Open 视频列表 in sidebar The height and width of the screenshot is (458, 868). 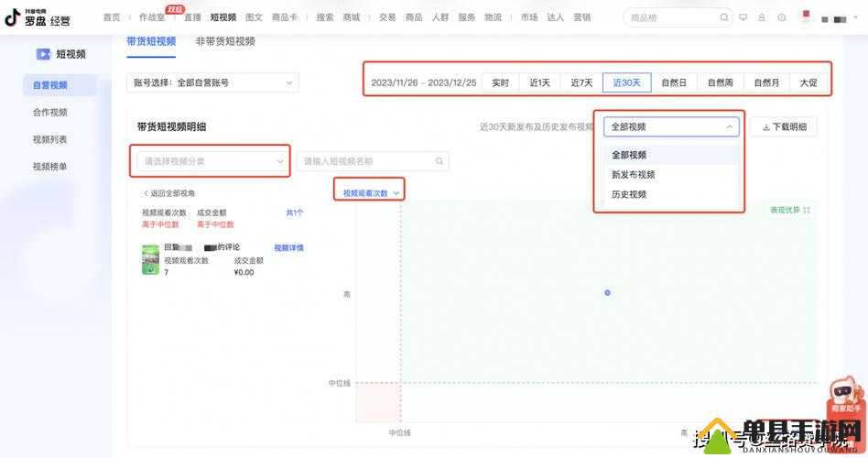click(x=49, y=139)
